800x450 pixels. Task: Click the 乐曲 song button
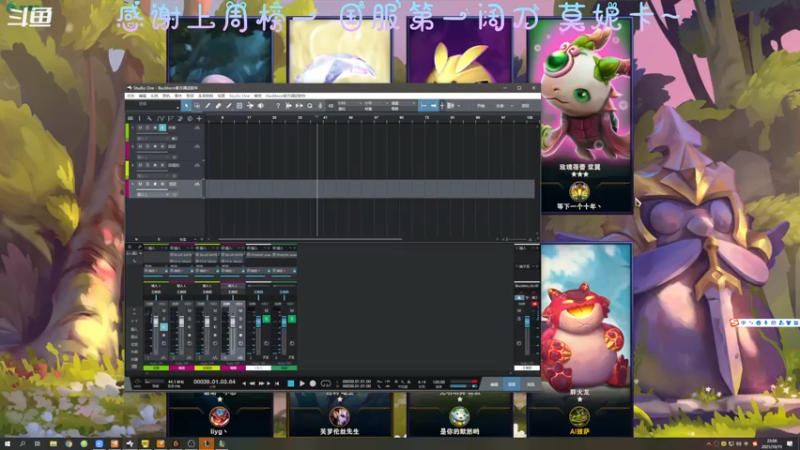(500, 106)
